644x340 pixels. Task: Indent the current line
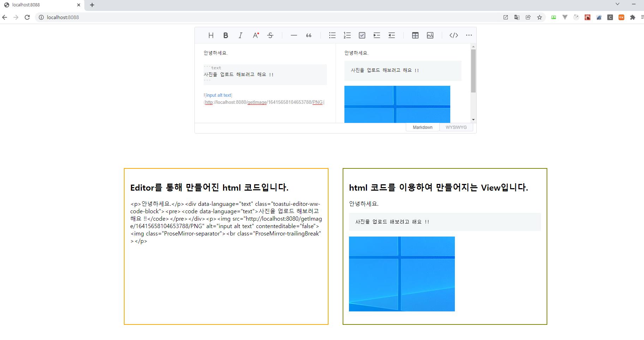(x=377, y=35)
